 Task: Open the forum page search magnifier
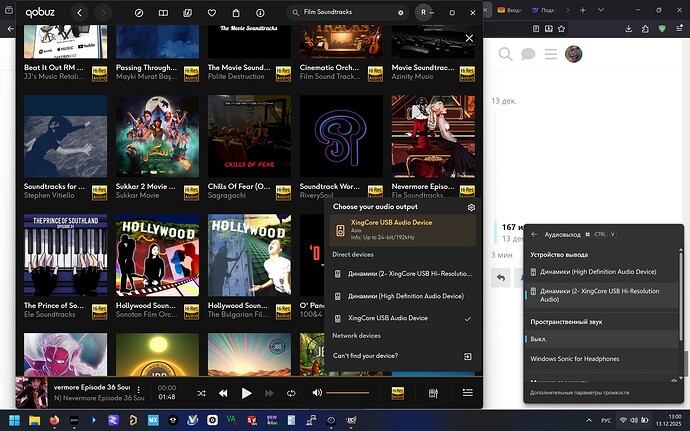click(506, 54)
